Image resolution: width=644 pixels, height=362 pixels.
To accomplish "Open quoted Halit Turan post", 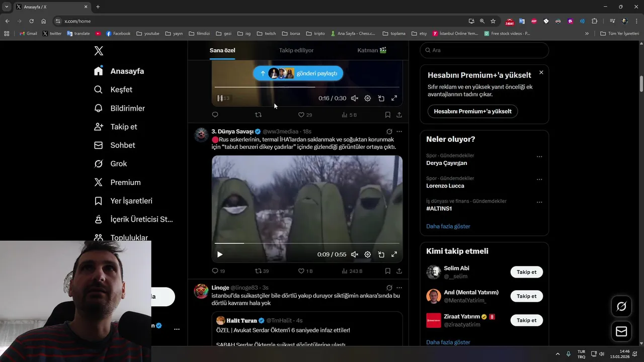I will pyautogui.click(x=307, y=329).
